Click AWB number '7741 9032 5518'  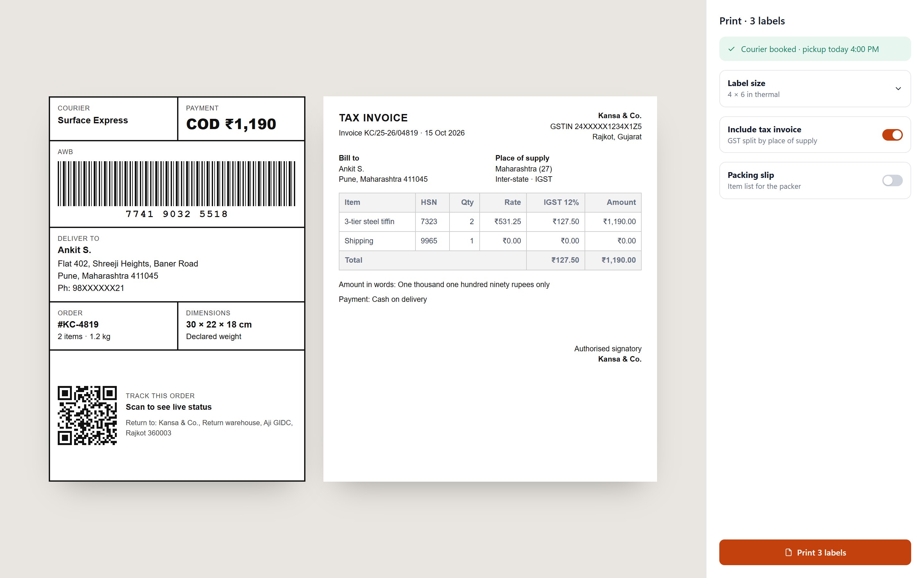(x=176, y=214)
